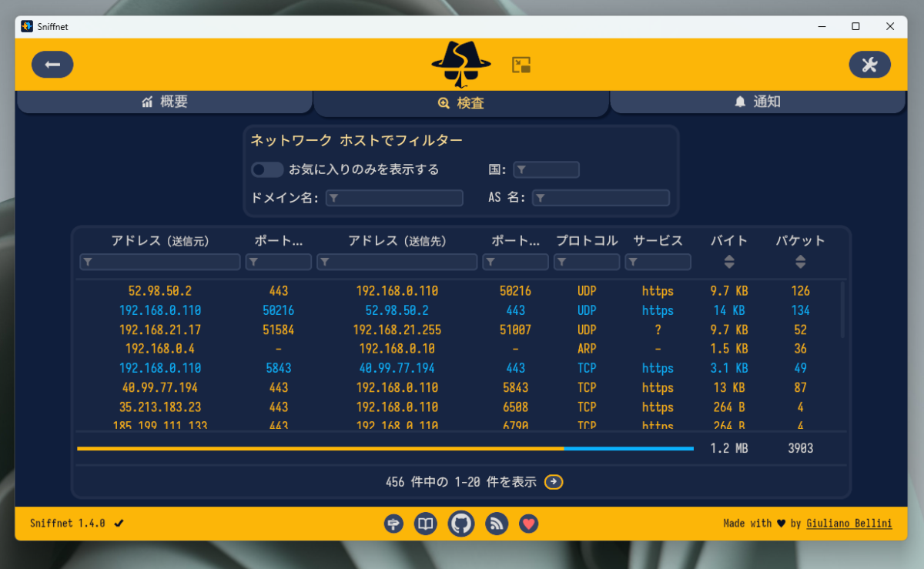
Task: Click packet count 134
Action: coord(801,310)
